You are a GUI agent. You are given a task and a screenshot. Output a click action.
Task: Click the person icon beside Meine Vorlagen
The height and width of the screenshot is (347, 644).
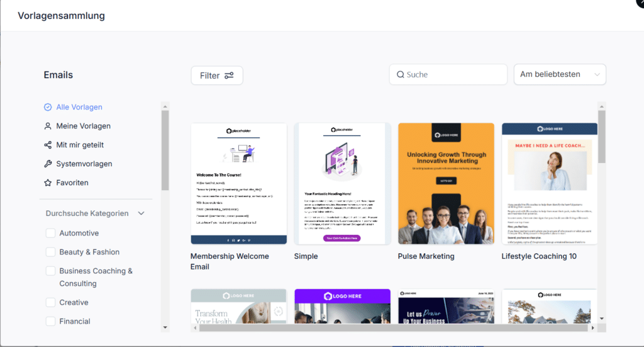48,126
